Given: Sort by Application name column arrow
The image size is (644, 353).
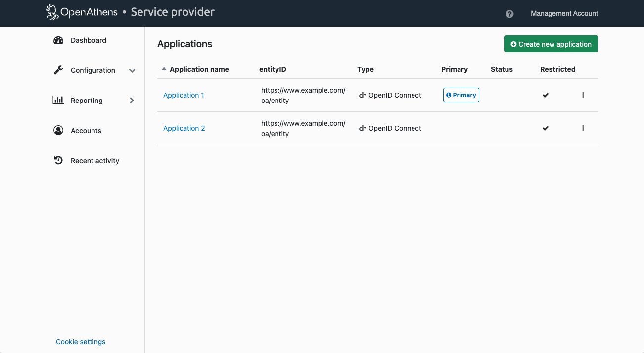Looking at the screenshot, I should pyautogui.click(x=164, y=69).
